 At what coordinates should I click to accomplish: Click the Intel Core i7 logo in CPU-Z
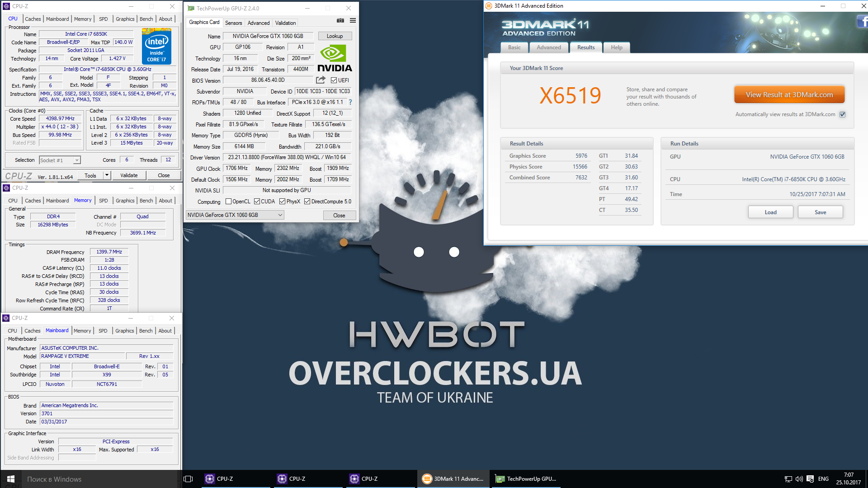pos(156,46)
